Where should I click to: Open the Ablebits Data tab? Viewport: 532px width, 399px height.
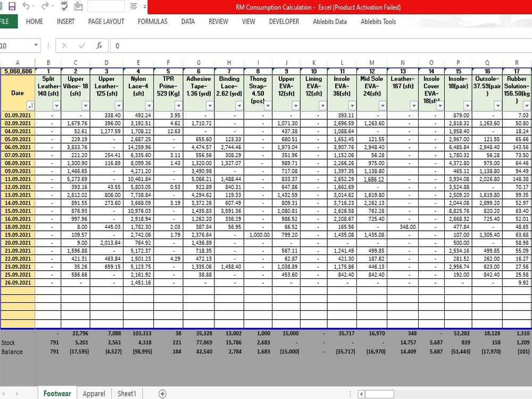click(x=330, y=21)
